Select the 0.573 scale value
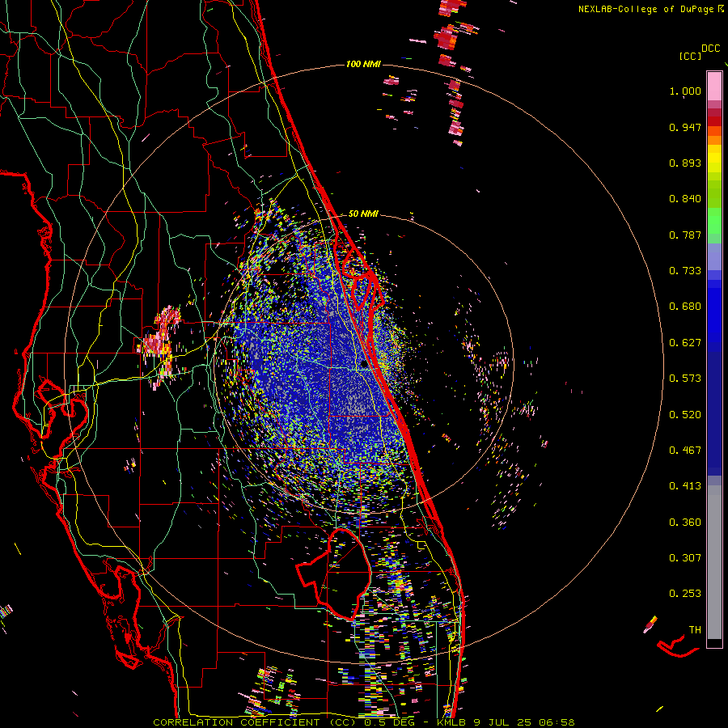Screen dimensions: 728x728 click(685, 379)
